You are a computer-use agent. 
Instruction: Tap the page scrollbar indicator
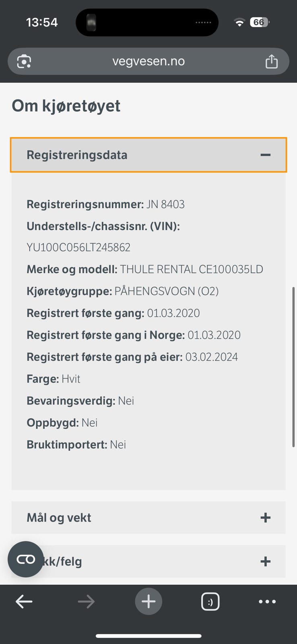pyautogui.click(x=293, y=366)
